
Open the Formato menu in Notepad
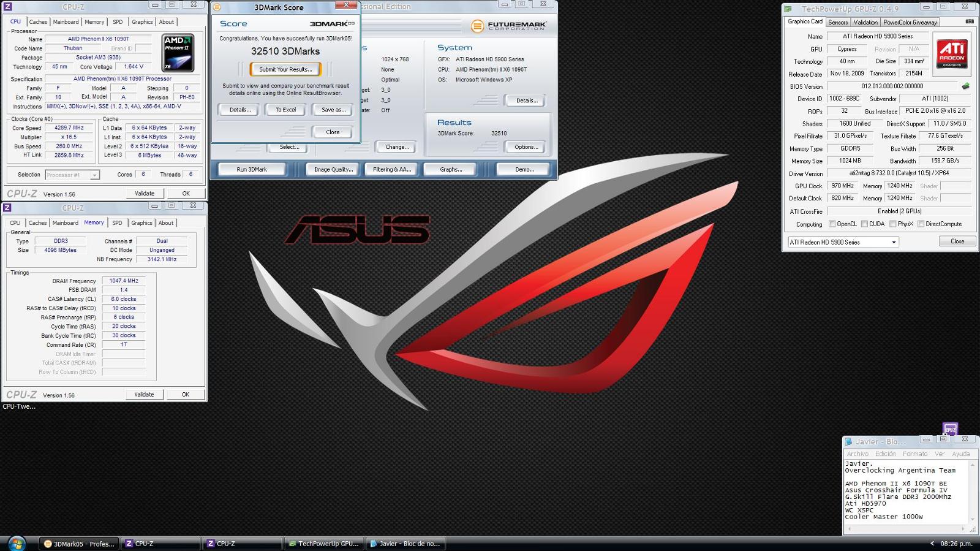915,454
